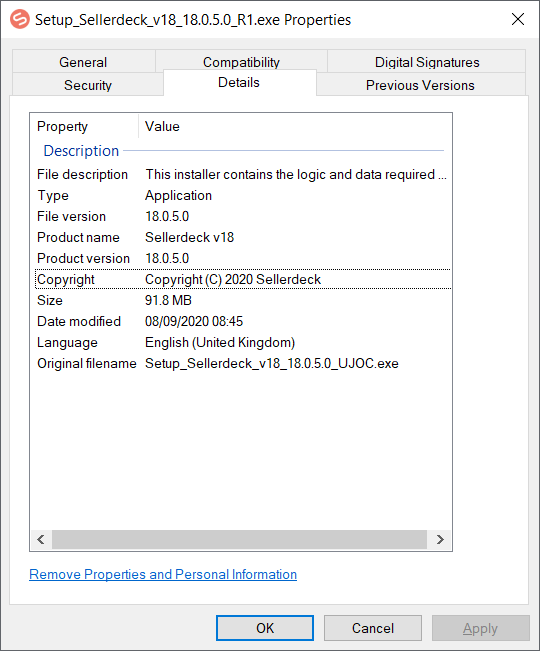
Task: Open the Digital Signatures tab
Action: tap(427, 62)
